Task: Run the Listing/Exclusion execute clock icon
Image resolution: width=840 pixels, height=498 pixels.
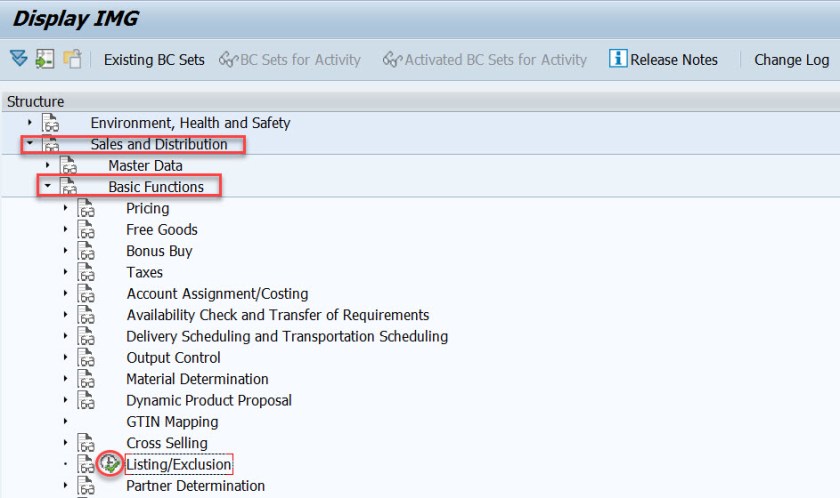Action: click(x=111, y=464)
